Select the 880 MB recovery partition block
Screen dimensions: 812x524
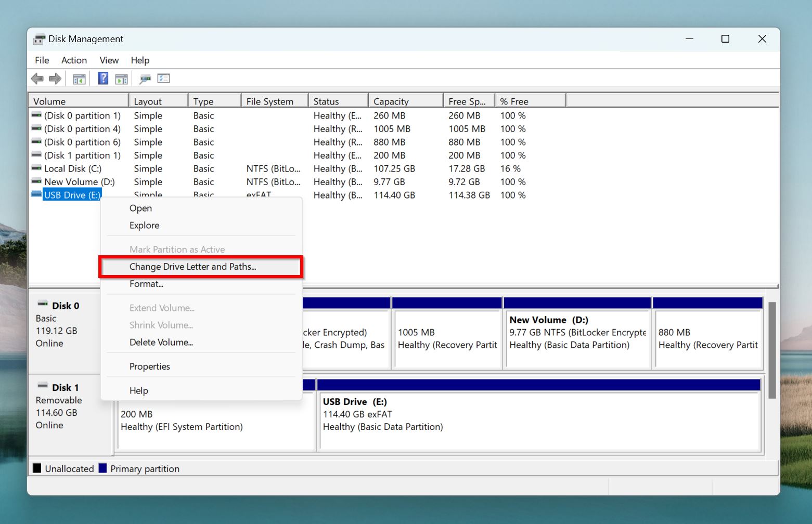[x=707, y=333]
